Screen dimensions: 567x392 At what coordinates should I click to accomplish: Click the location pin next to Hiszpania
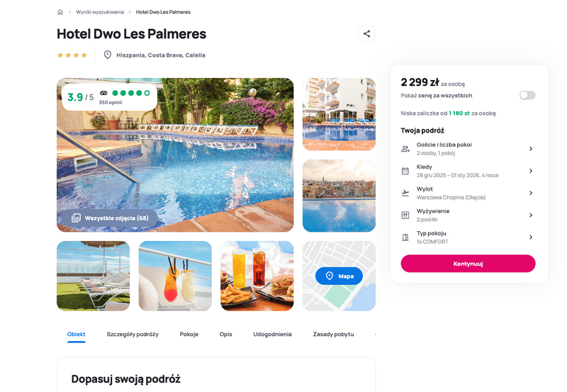108,55
